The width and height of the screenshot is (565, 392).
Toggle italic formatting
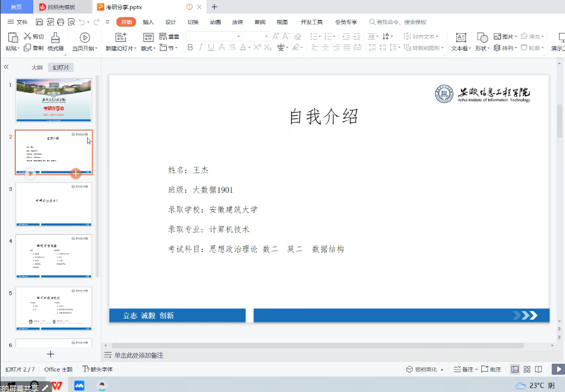pos(200,48)
